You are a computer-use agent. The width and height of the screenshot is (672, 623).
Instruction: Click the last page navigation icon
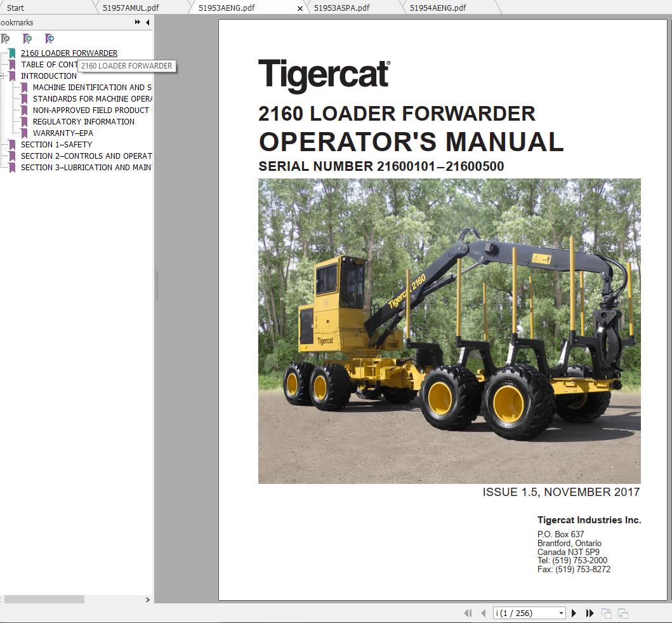pyautogui.click(x=590, y=613)
